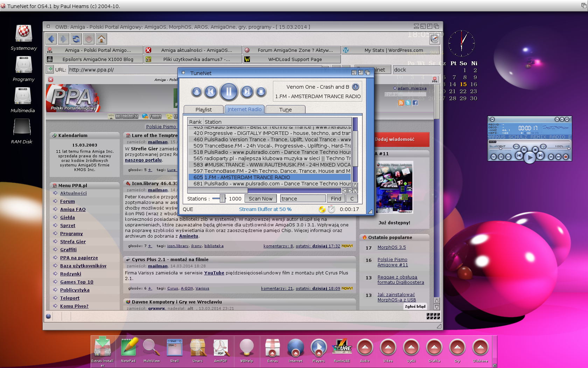Click the record button in skinned player
588x368 pixels.
(x=566, y=157)
